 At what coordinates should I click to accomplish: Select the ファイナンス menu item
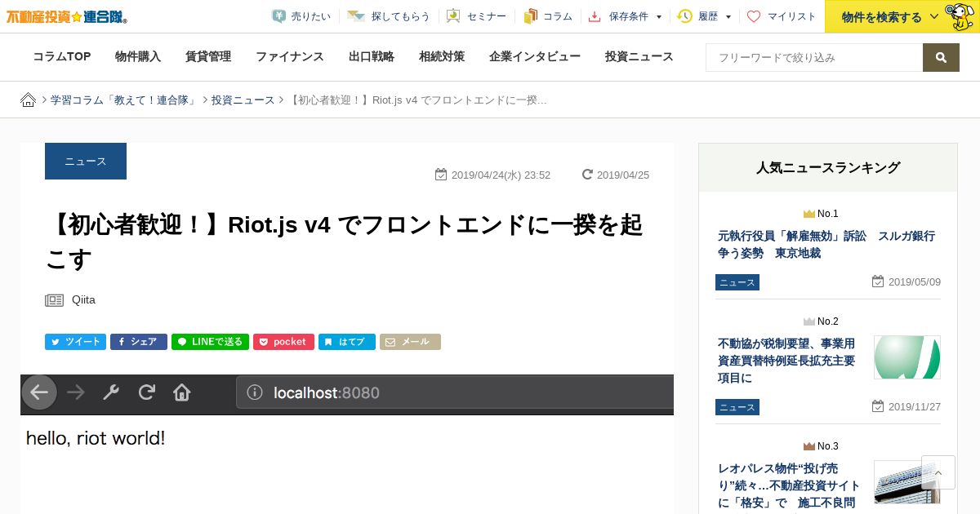coord(290,56)
